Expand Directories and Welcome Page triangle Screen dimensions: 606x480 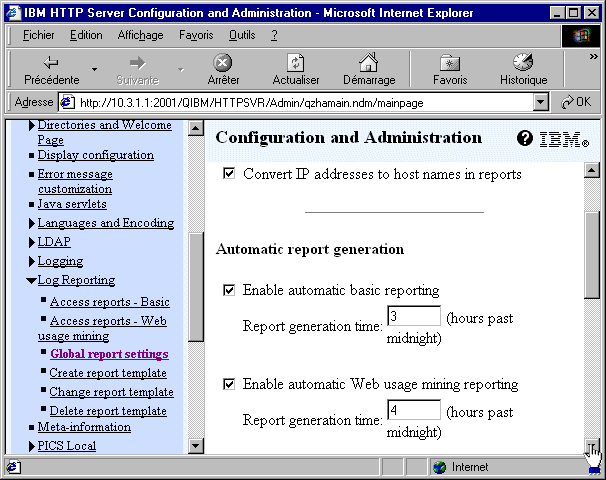pos(32,125)
